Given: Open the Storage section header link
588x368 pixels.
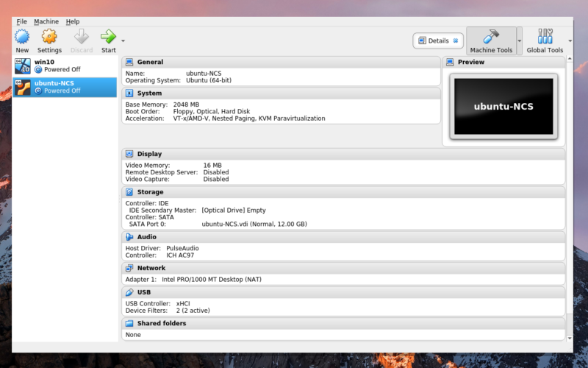Looking at the screenshot, I should click(x=150, y=192).
